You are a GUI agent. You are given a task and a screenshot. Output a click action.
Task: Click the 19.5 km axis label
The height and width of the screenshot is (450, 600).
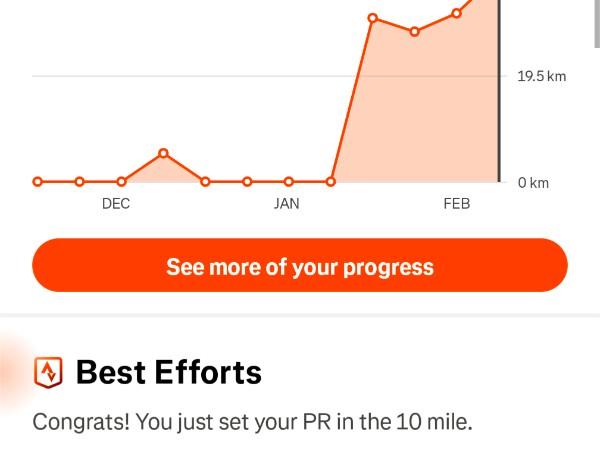pyautogui.click(x=541, y=76)
